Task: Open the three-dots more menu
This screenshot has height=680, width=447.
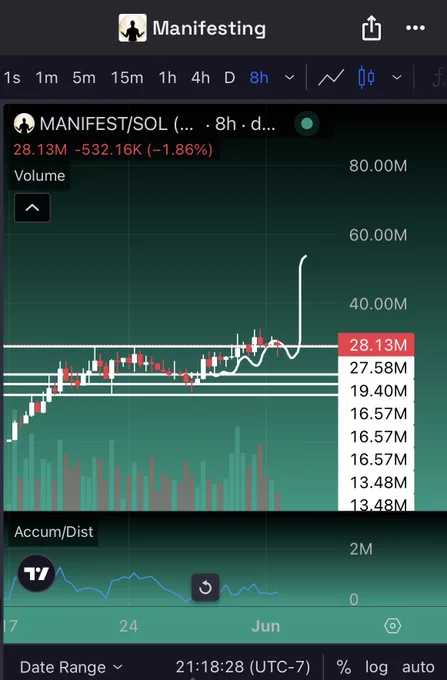Action: pos(415,28)
